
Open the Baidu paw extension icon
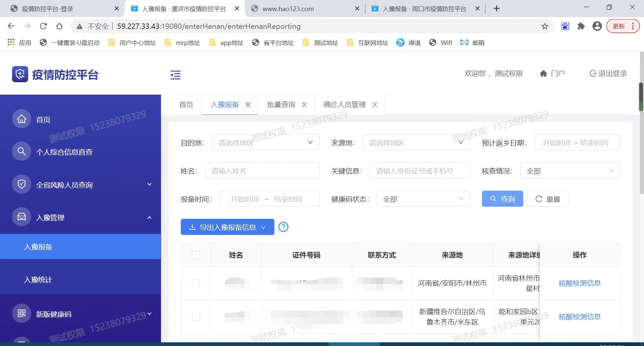(565, 26)
